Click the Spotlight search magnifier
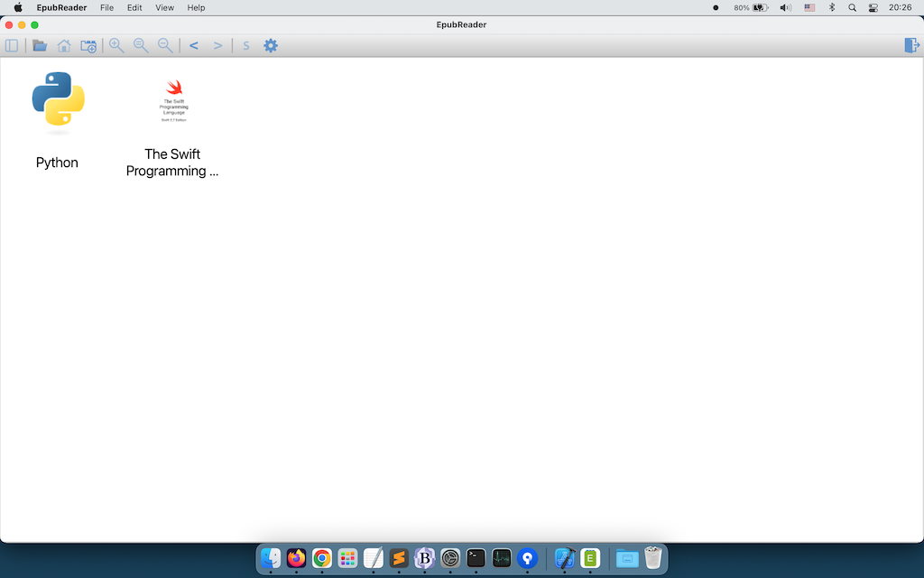The height and width of the screenshot is (578, 924). tap(851, 7)
